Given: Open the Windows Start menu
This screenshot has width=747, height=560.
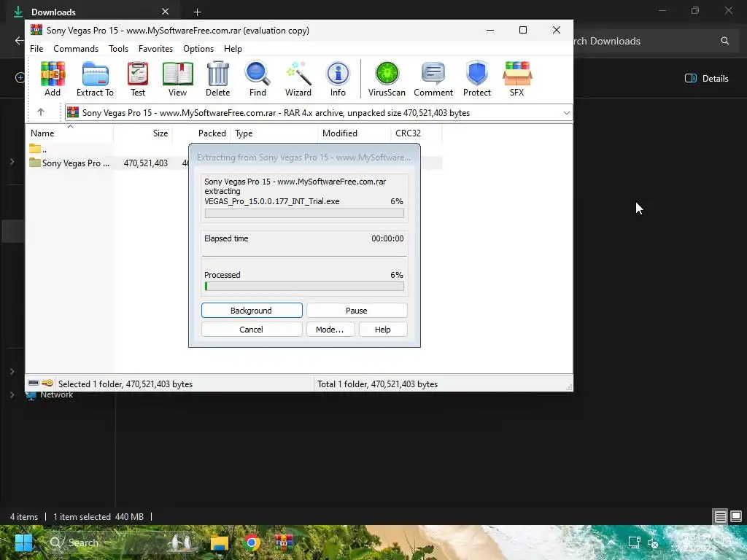Looking at the screenshot, I should click(x=23, y=542).
